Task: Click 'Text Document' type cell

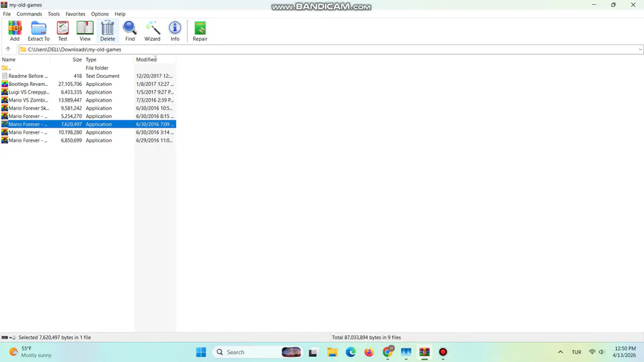Action: (x=102, y=76)
